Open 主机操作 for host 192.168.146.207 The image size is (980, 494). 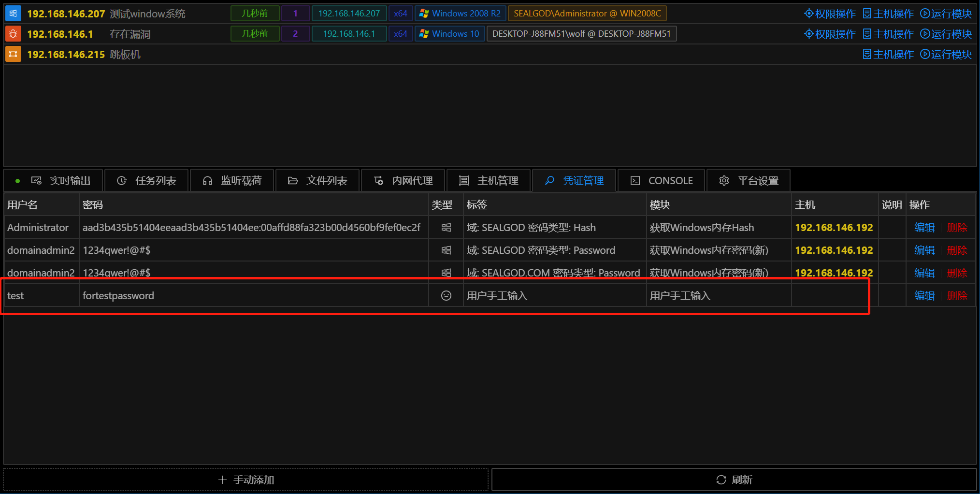[x=888, y=14]
